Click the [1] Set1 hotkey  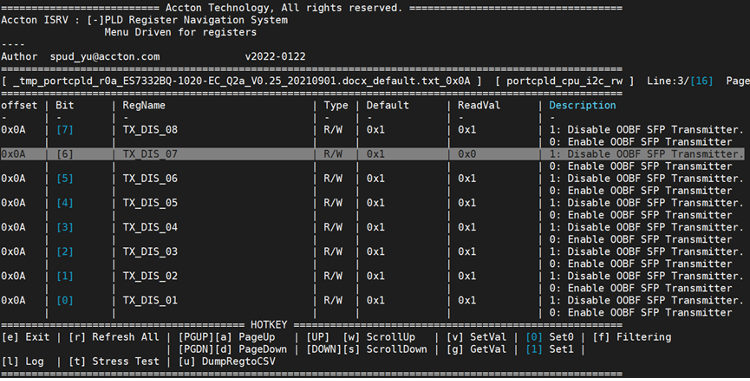(x=550, y=349)
